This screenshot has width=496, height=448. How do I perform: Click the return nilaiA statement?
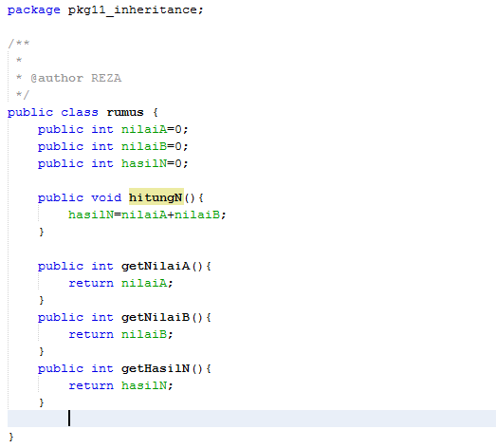pos(120,283)
